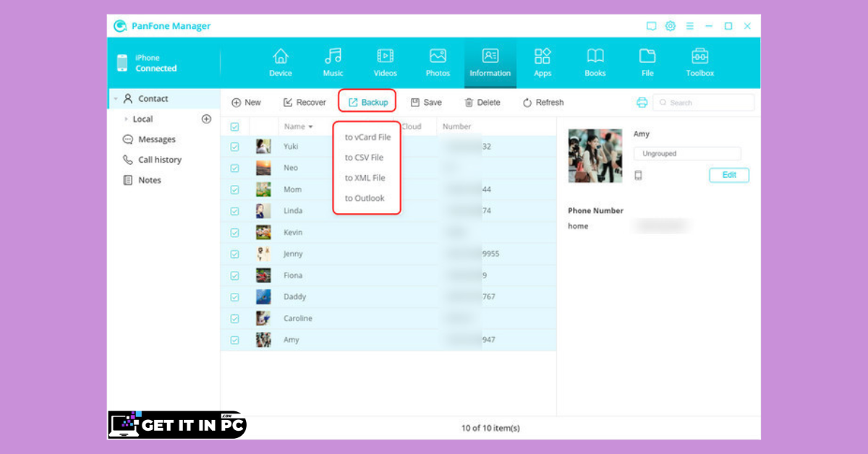Select the Fiona contact name
This screenshot has height=454, width=868.
click(293, 275)
